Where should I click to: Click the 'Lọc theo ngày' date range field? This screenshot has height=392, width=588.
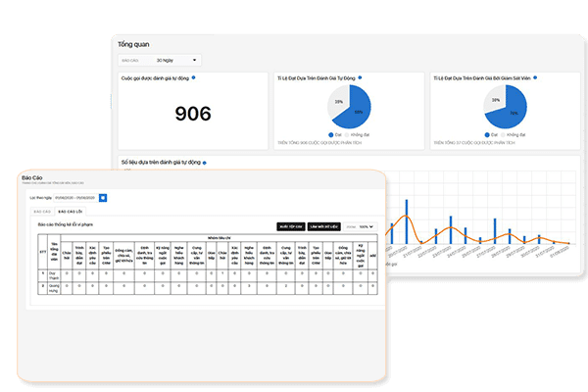pyautogui.click(x=75, y=198)
